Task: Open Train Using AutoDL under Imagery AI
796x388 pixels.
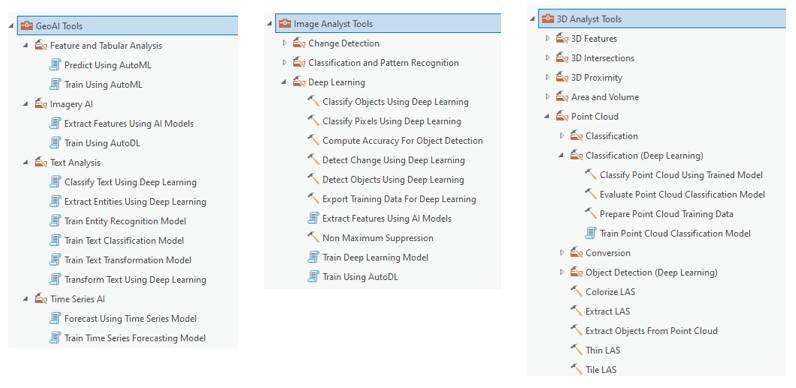Action: click(102, 143)
